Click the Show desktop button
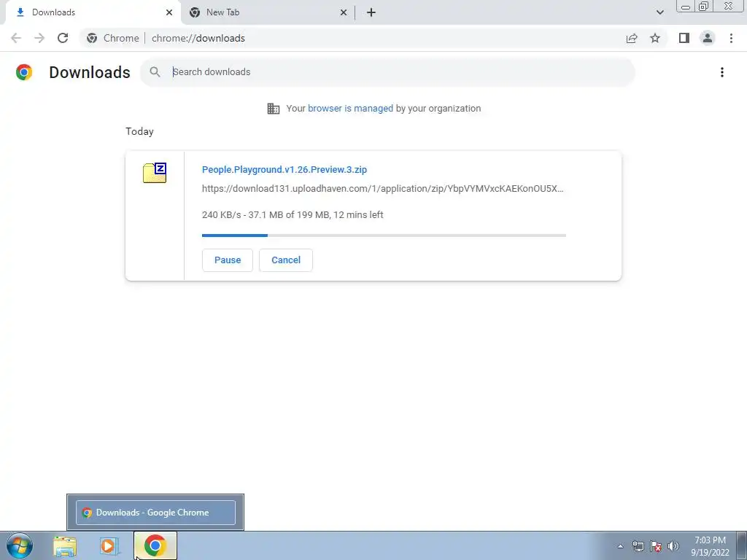Image resolution: width=747 pixels, height=560 pixels. coord(742,546)
